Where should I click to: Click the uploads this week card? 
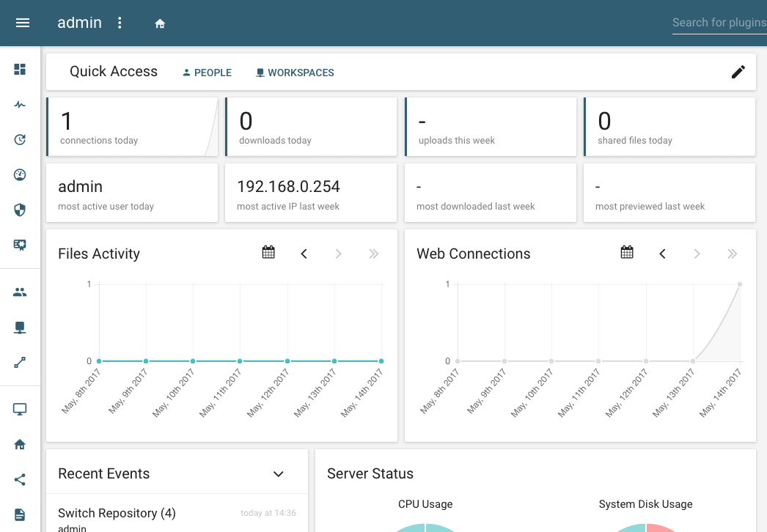[x=491, y=127]
